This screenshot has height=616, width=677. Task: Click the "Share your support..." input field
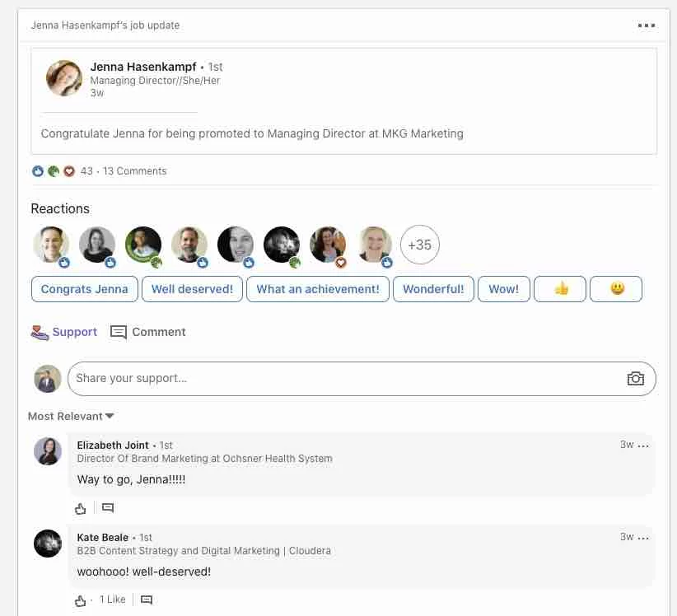[346, 379]
